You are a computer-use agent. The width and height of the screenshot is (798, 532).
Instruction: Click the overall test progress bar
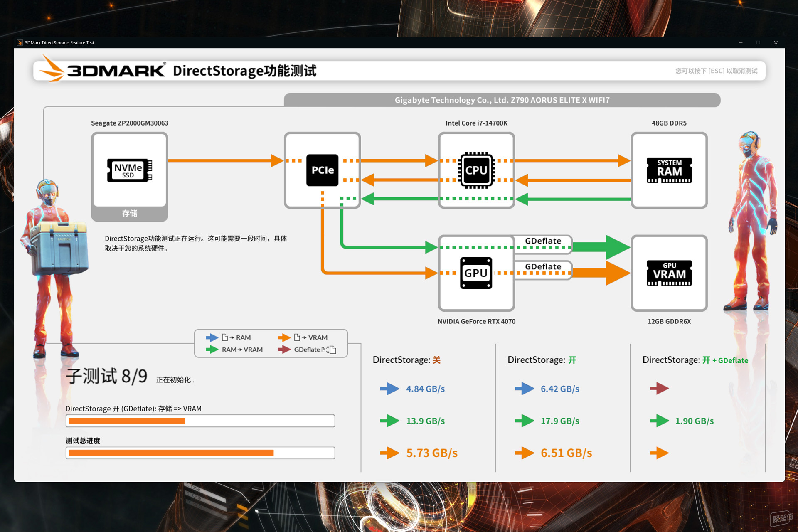pyautogui.click(x=200, y=453)
